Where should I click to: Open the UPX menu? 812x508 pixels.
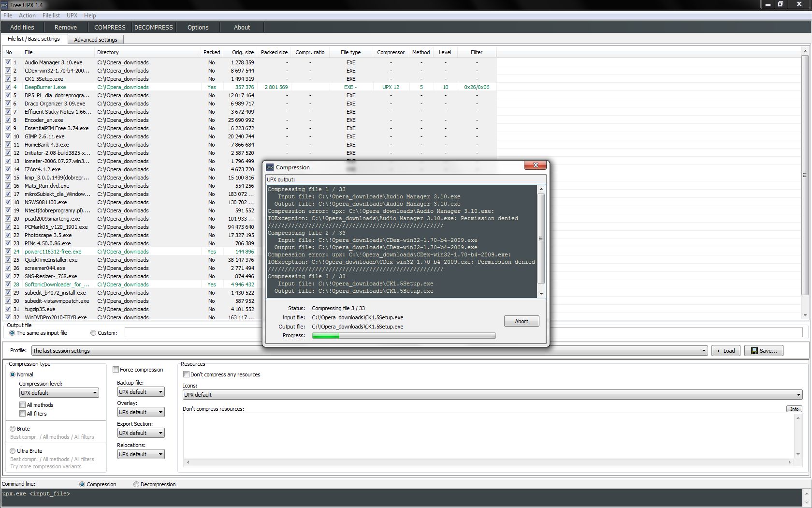72,15
